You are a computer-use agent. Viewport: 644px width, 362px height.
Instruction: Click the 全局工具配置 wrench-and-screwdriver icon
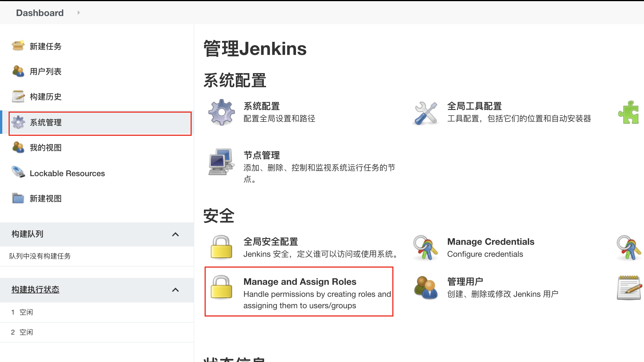tap(426, 113)
